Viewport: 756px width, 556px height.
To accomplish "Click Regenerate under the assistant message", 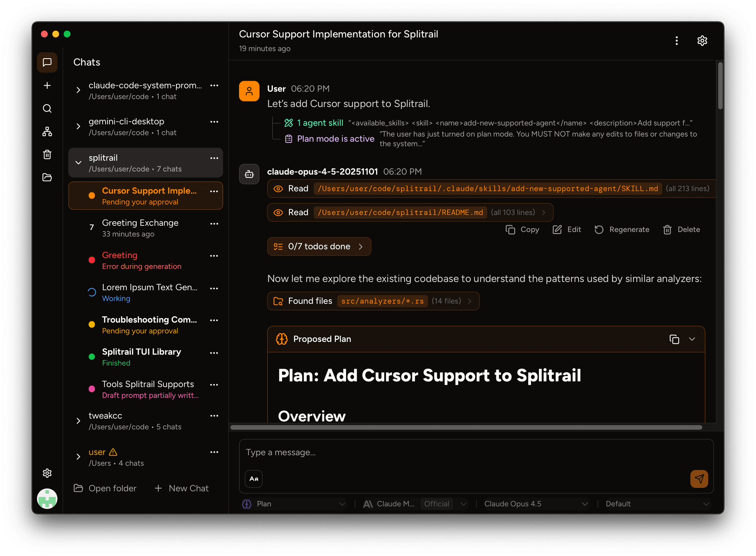I will pyautogui.click(x=622, y=230).
